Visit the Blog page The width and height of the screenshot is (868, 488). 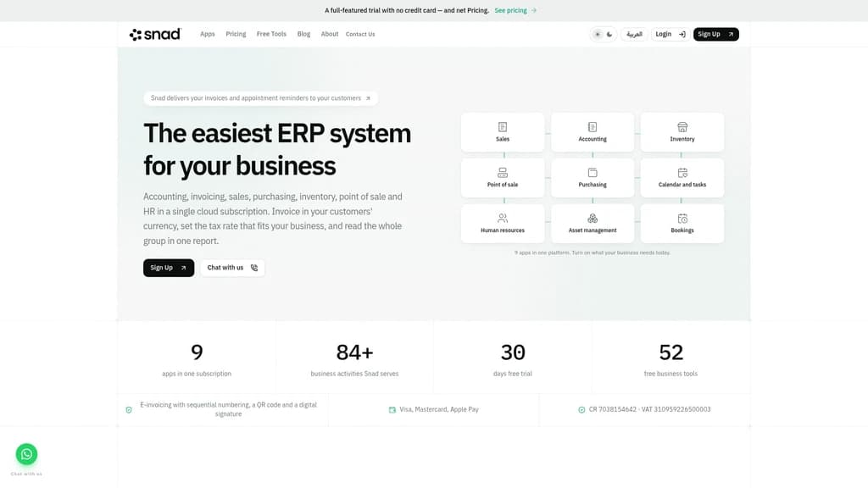[x=304, y=34]
